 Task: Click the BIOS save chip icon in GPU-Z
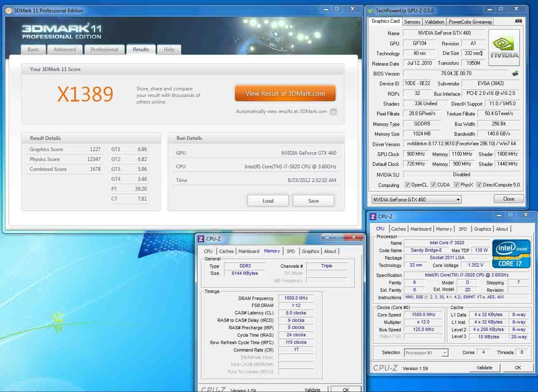click(x=515, y=73)
